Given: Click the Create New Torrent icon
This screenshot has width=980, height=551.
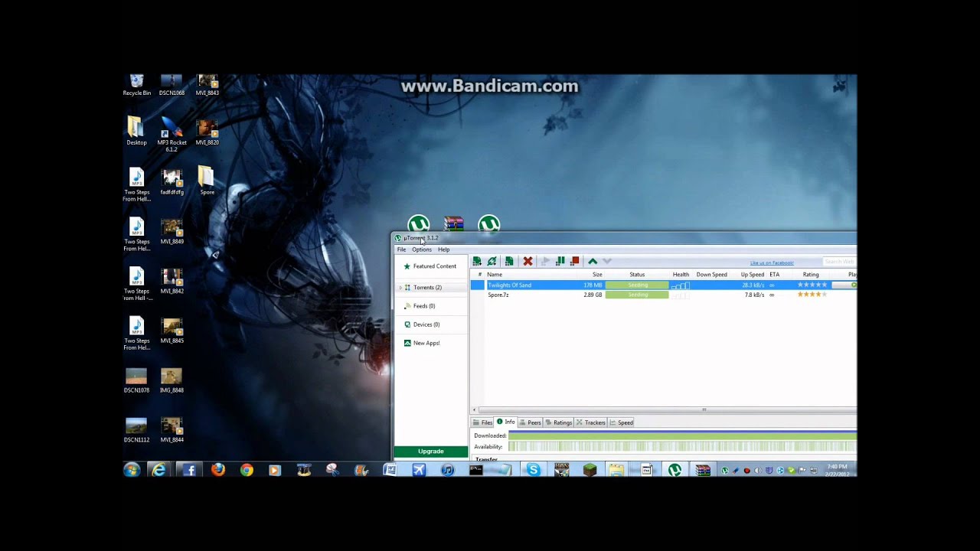Looking at the screenshot, I should pos(509,262).
